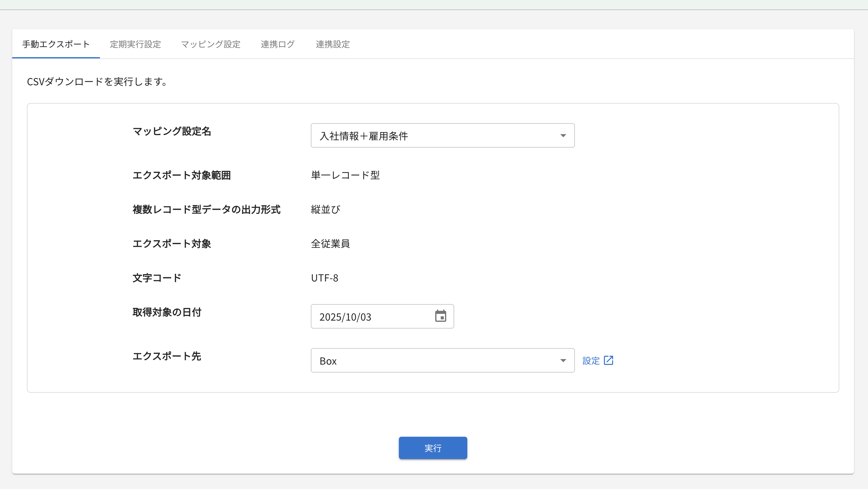Click the arrow on the 入社情報+雇用条件 dropdown

[563, 135]
